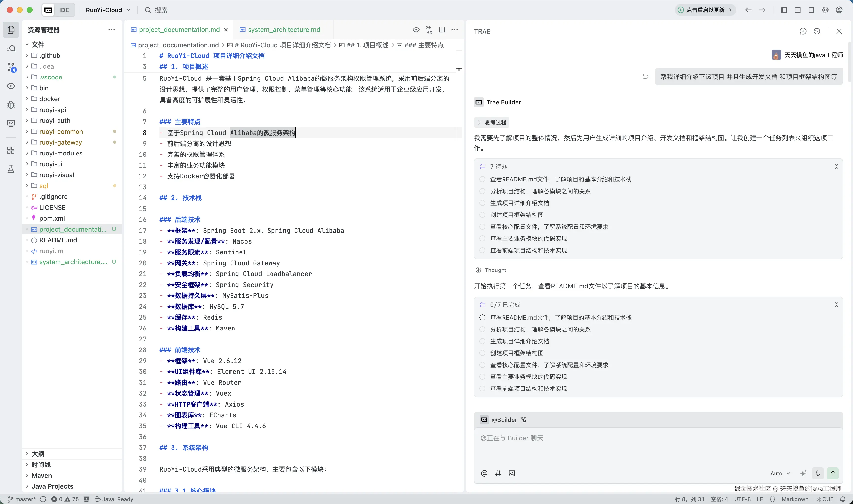Open chat history clock icon

(x=817, y=31)
